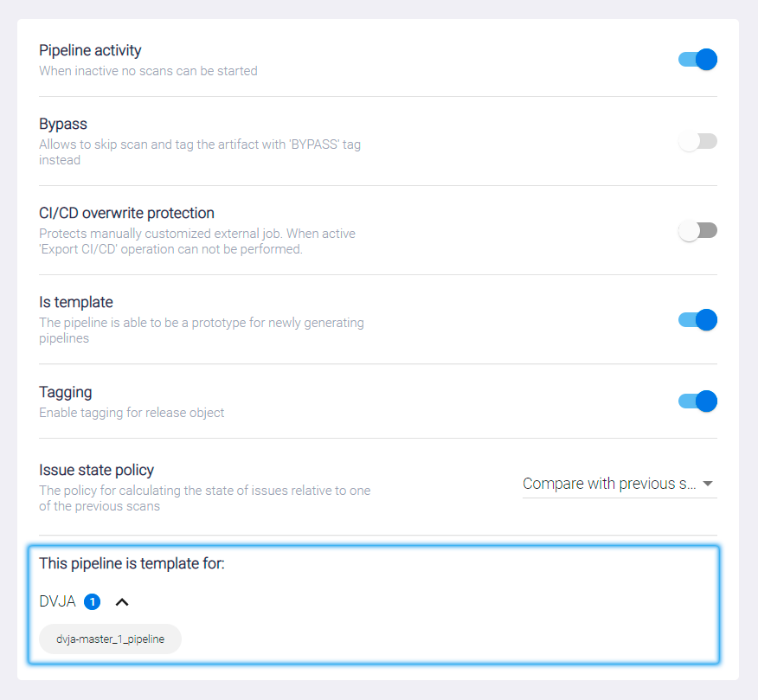
Task: Open the 'Compare with previous s…' policy dropdown
Action: click(610, 484)
